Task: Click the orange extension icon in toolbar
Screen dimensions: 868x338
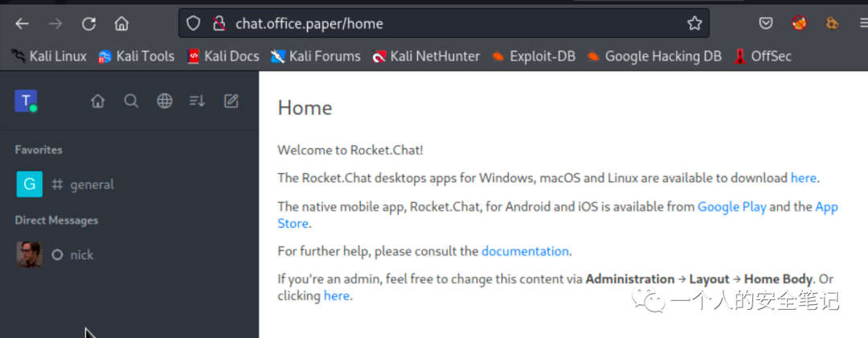Action: (832, 23)
